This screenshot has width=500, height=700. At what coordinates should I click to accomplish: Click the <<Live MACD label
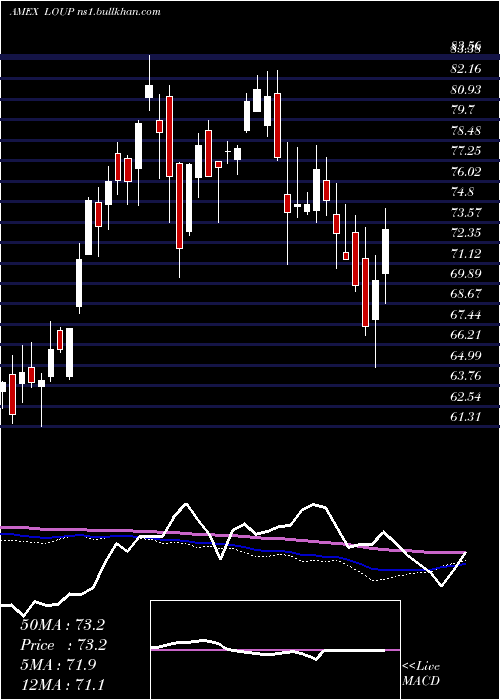click(x=421, y=674)
